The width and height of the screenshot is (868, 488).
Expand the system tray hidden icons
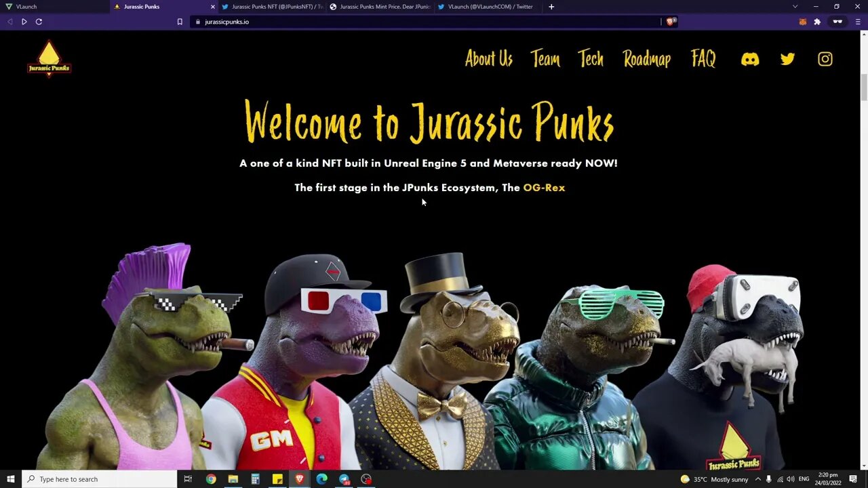[x=757, y=479]
